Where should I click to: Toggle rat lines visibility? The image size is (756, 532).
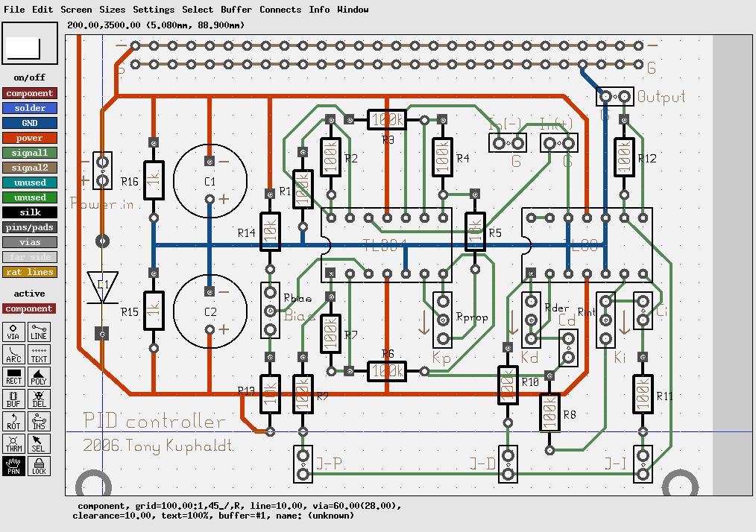[29, 272]
